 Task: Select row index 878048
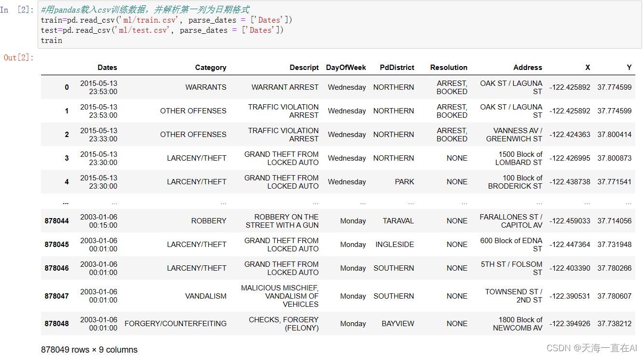coord(57,324)
